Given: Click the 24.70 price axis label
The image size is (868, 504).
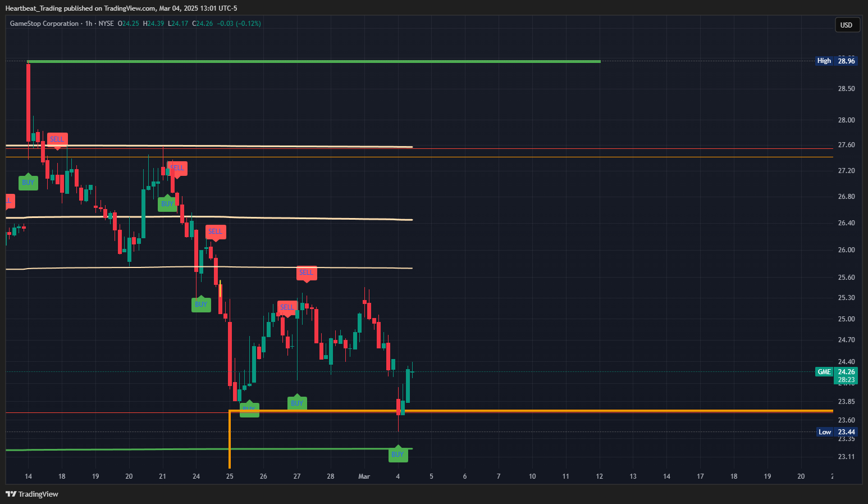Looking at the screenshot, I should point(847,340).
